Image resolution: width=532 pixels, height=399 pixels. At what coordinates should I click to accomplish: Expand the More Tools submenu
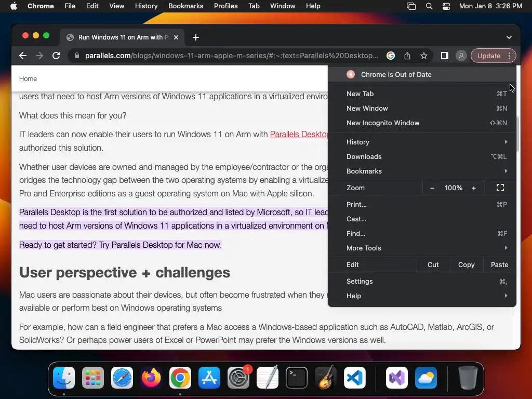coord(422,248)
